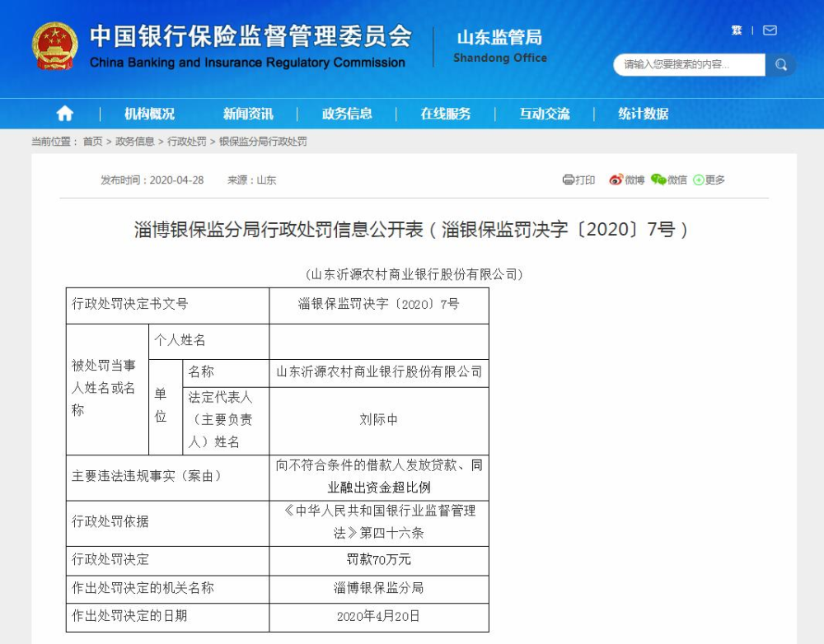Click the home icon in navigation bar
This screenshot has height=644, width=824.
coord(64,114)
